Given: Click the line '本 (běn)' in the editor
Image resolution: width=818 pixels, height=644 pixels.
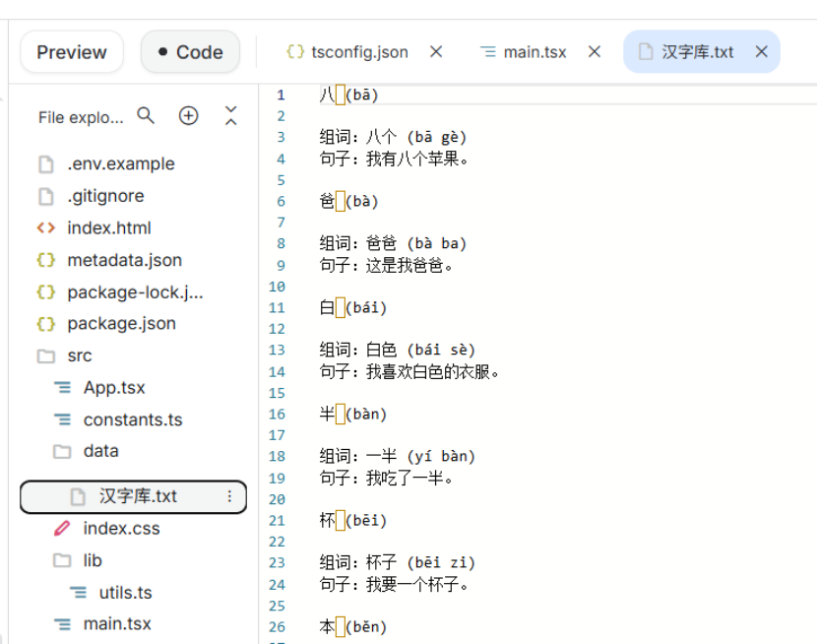Looking at the screenshot, I should (x=353, y=627).
